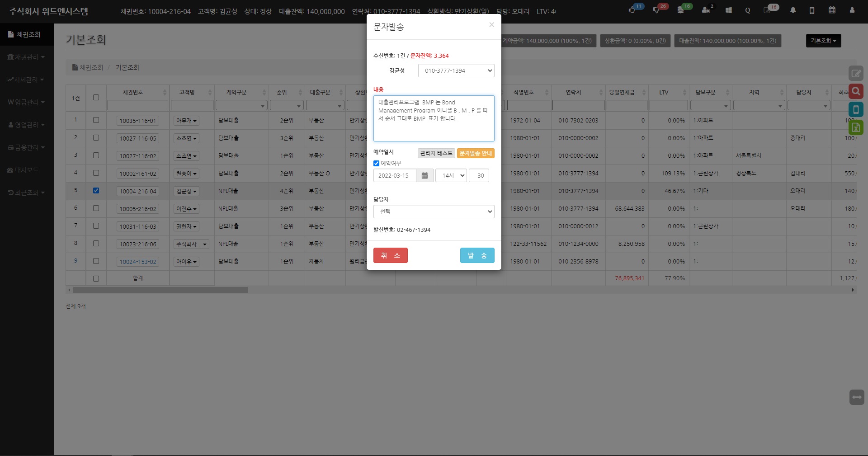Tick the select-all checkbox in table header

click(96, 97)
